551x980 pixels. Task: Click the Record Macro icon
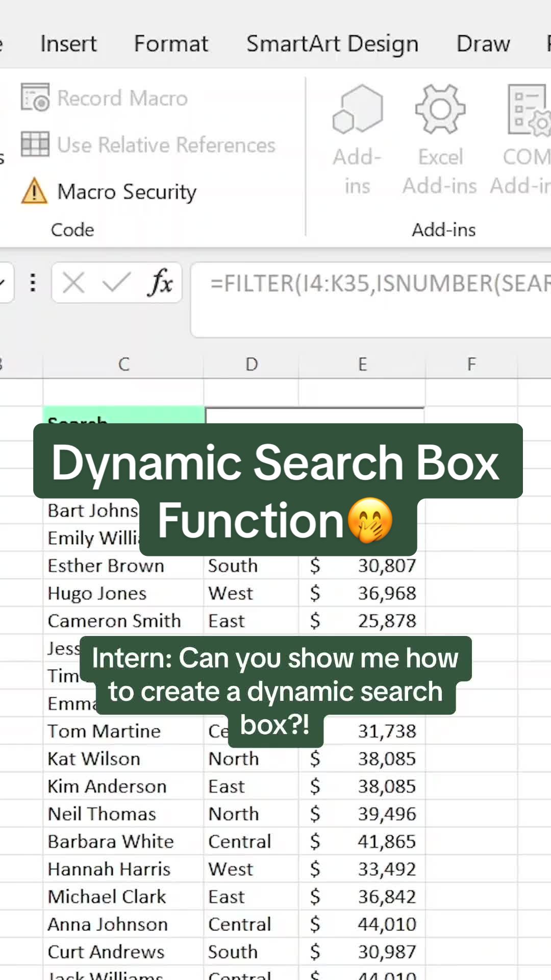coord(35,97)
